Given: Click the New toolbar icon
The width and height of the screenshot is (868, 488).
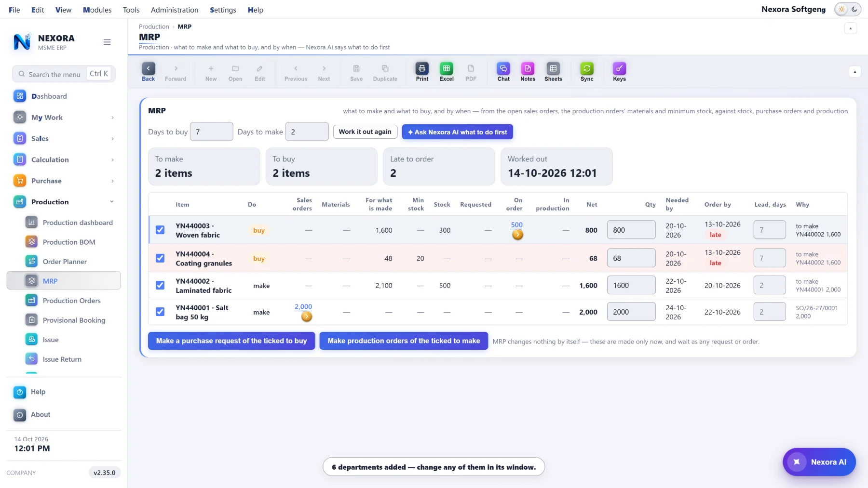Looking at the screenshot, I should (211, 72).
